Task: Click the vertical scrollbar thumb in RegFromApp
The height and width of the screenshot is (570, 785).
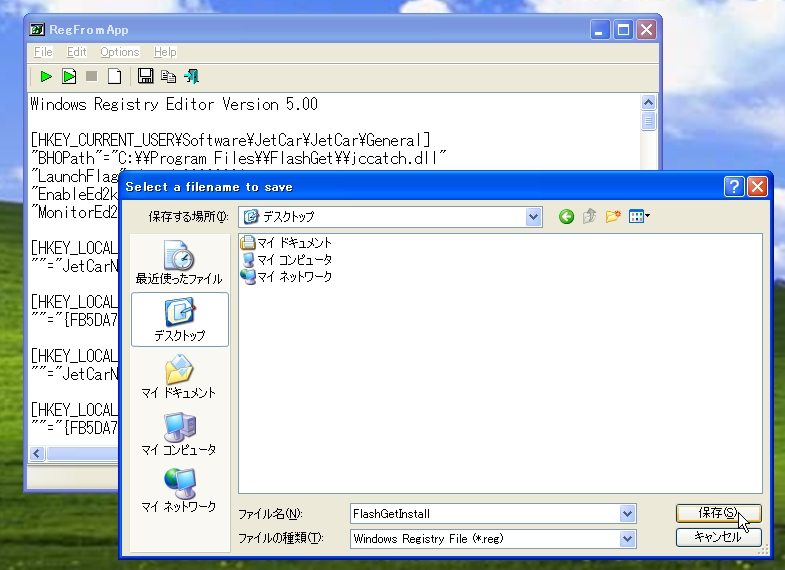Action: coord(648,121)
